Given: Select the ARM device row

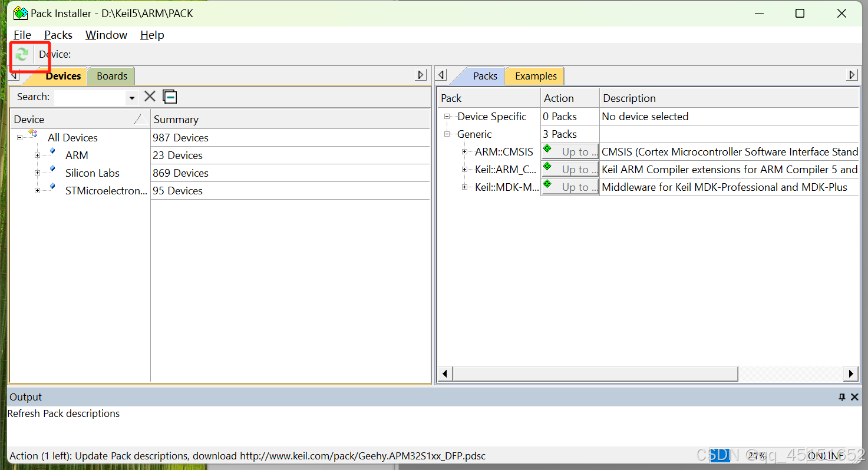Looking at the screenshot, I should point(77,155).
